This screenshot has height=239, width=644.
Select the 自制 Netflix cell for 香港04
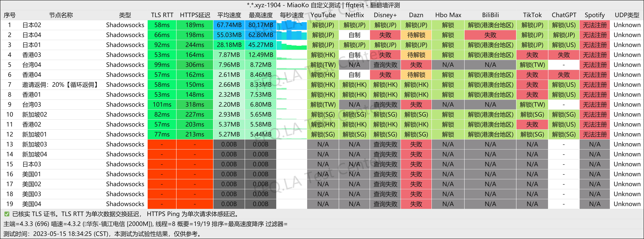tap(355, 75)
